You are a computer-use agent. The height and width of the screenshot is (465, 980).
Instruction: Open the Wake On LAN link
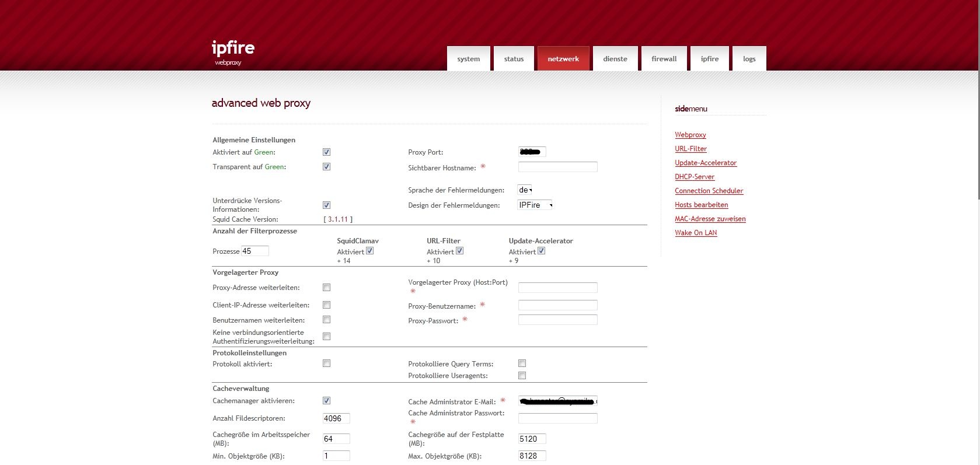696,233
